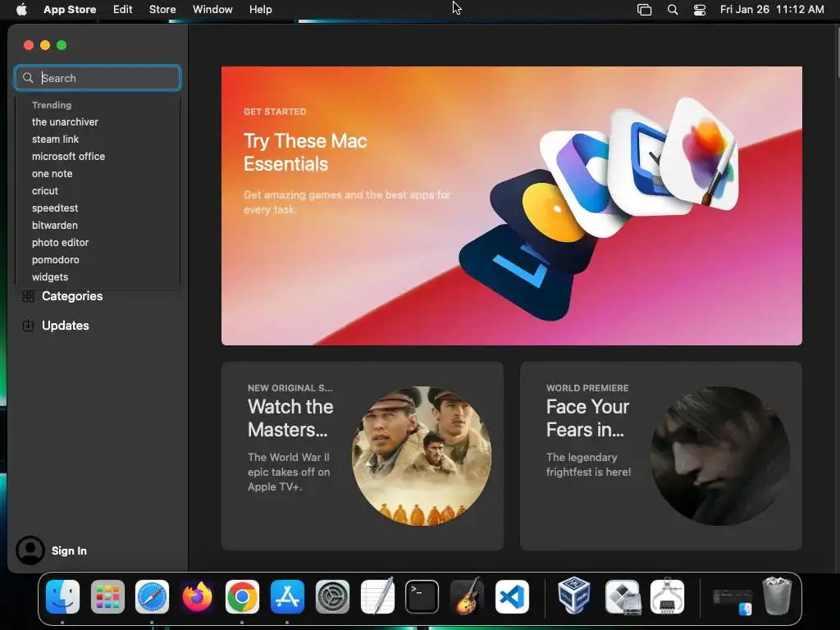Focus the Search input field
Screen dimensions: 840x630
click(x=98, y=78)
